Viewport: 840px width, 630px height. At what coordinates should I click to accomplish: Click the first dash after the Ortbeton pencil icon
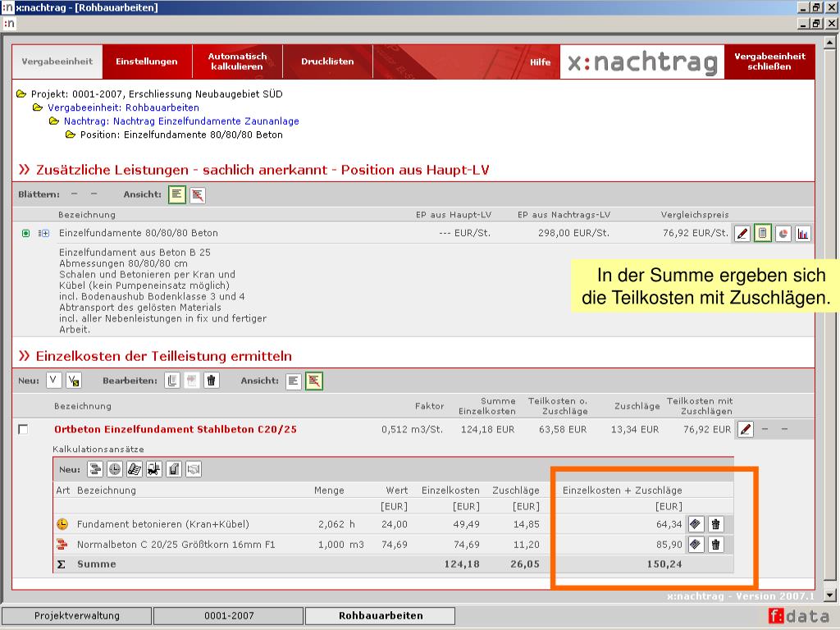[765, 430]
